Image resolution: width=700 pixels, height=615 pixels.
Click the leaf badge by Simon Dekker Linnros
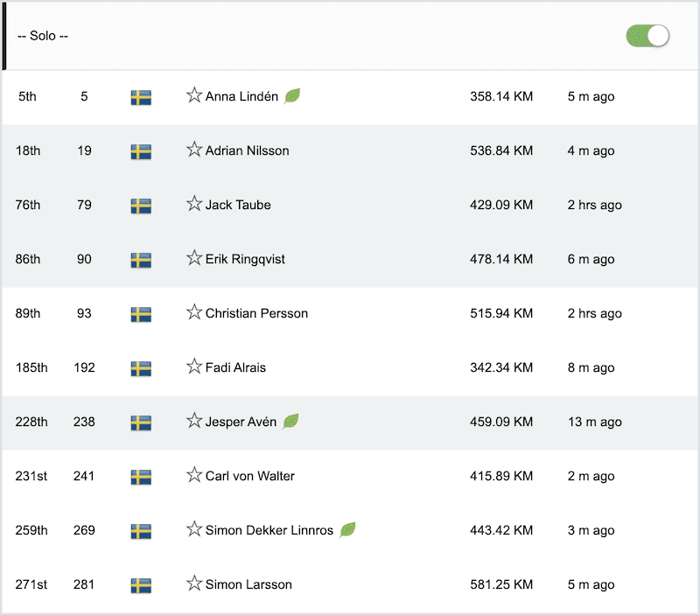click(347, 529)
